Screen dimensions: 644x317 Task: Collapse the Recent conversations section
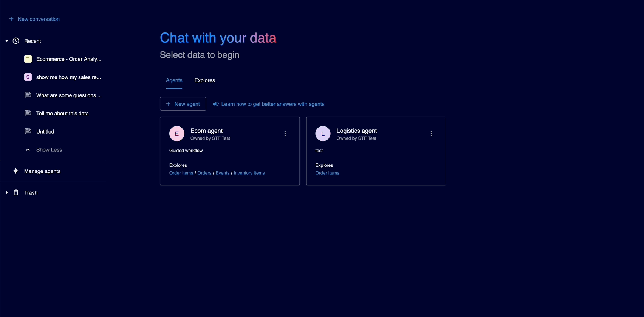coord(7,41)
